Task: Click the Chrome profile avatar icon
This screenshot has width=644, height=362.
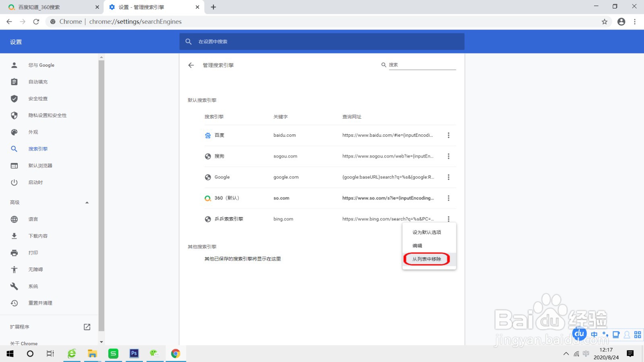Action: point(621,22)
